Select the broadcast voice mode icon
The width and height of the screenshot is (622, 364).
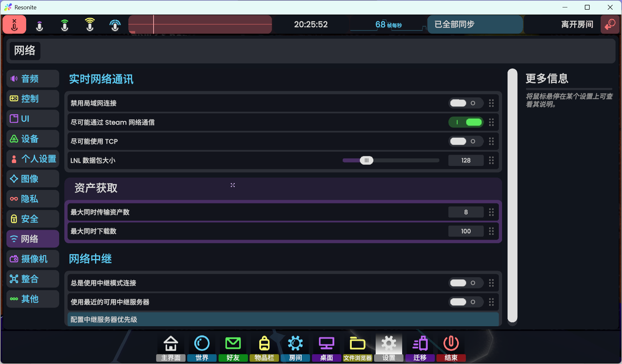pyautogui.click(x=115, y=25)
